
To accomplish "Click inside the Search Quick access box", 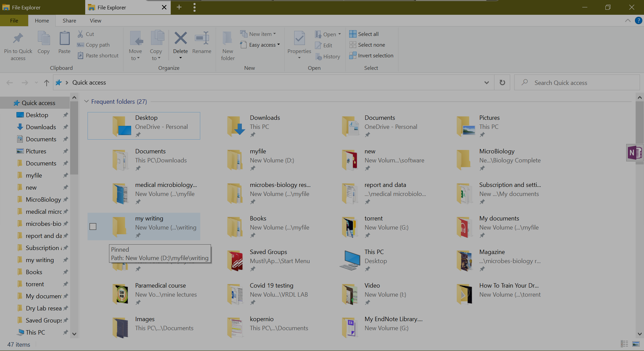I will point(570,82).
